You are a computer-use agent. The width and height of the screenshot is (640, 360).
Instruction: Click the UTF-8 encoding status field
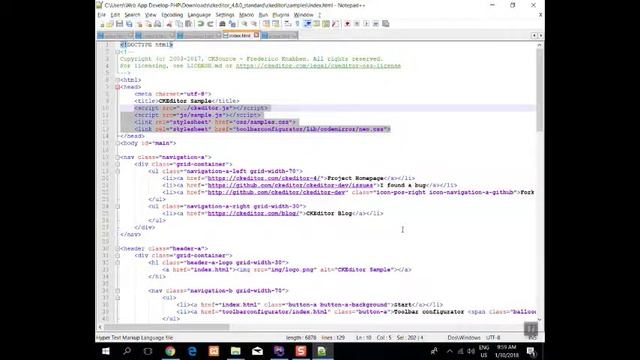coord(493,338)
